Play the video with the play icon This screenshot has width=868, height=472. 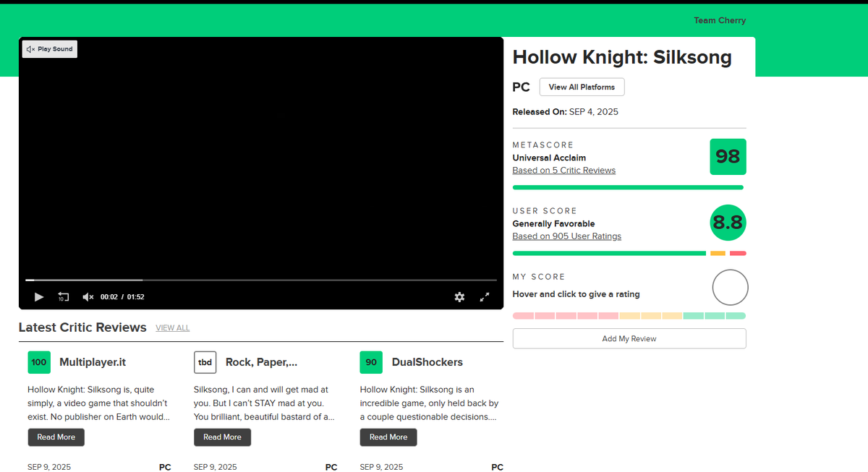(39, 297)
